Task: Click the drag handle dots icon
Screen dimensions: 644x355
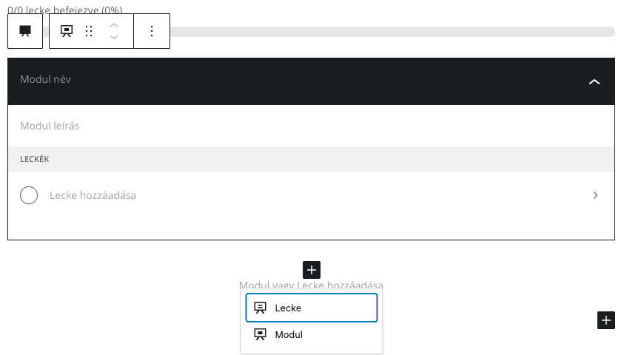Action: point(89,31)
